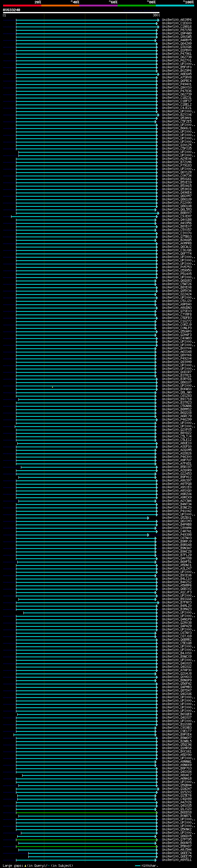The image size is (197, 868).
Task: Click the orange ~40% identity legend segment
Action: click(x=60, y=6)
